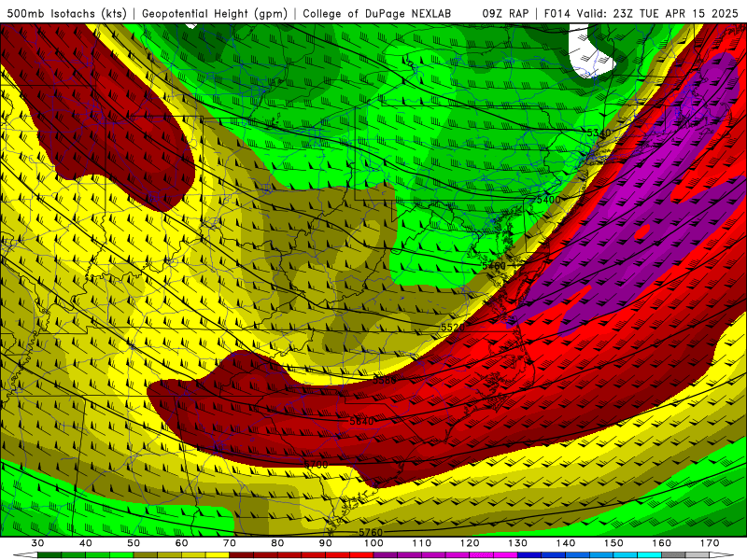Click the '09Z RAP' model run label
Viewport: 747px width, 560px height.
click(x=505, y=13)
